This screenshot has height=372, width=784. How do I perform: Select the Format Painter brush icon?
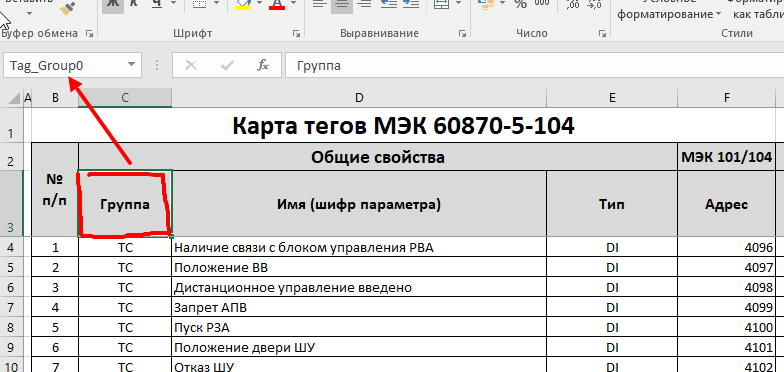67,7
